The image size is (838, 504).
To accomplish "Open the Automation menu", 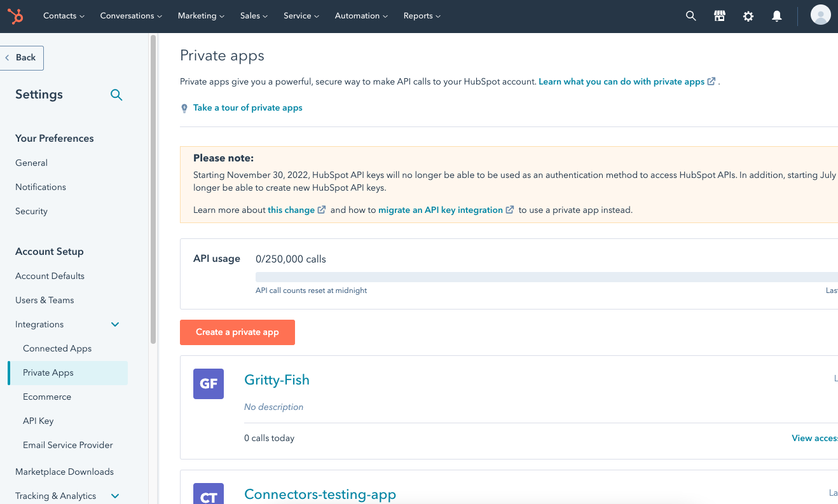I will 361,16.
